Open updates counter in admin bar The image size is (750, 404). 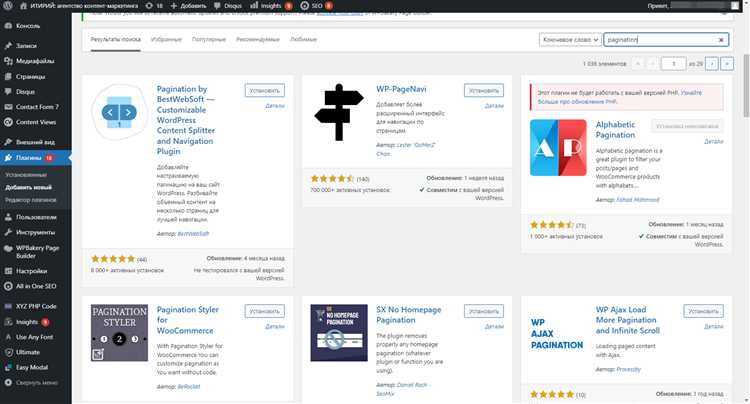[x=154, y=6]
